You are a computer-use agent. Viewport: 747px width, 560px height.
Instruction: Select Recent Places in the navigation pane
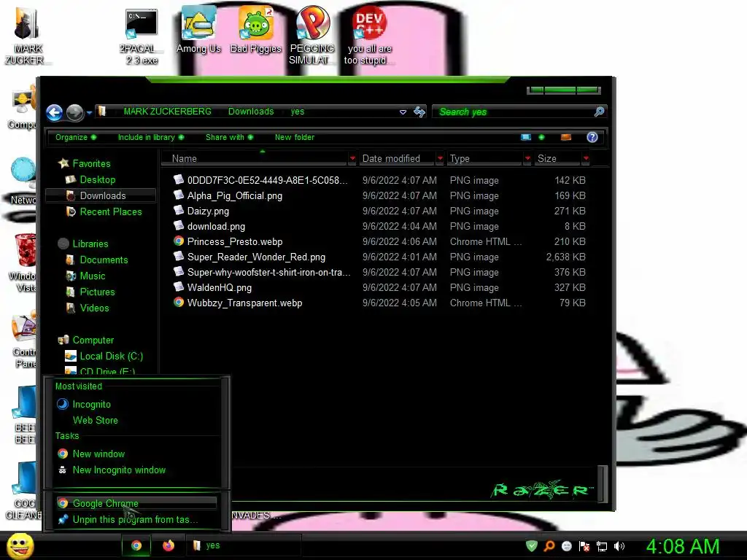pyautogui.click(x=111, y=212)
